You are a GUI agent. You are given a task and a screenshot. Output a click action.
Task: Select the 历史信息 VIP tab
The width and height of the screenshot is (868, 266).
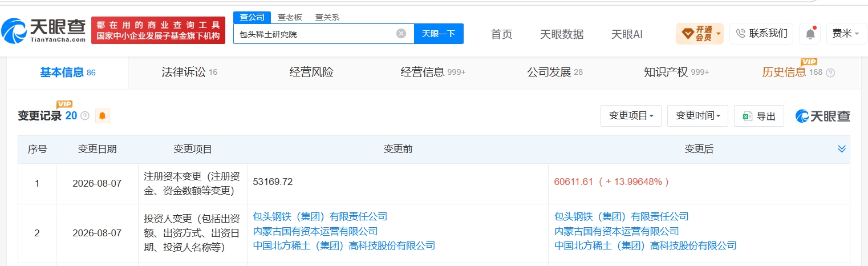[x=793, y=72]
